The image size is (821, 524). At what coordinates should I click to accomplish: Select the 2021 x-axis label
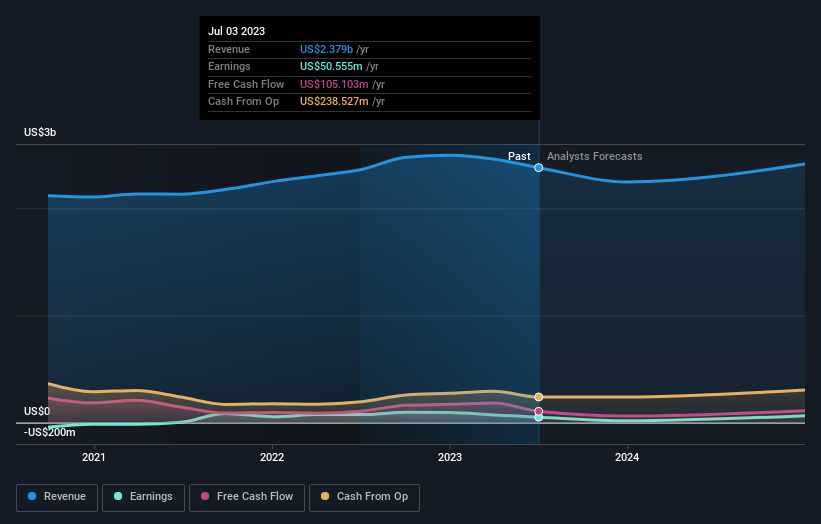[94, 457]
